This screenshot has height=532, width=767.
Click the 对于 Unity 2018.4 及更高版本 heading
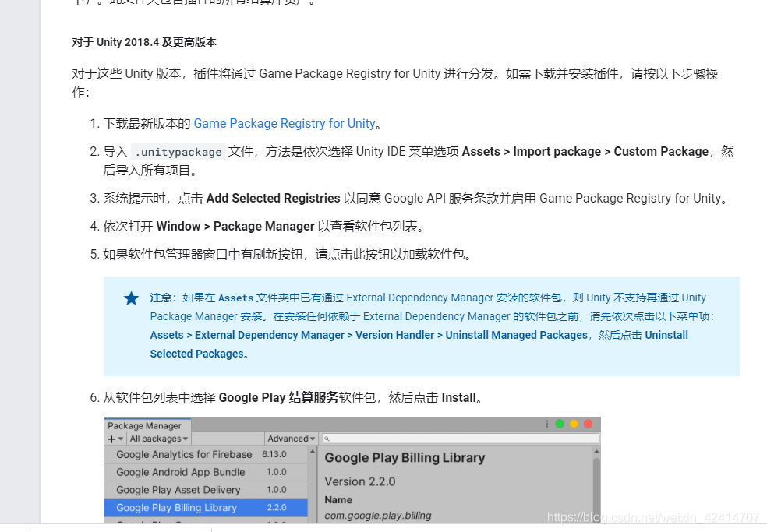(144, 42)
